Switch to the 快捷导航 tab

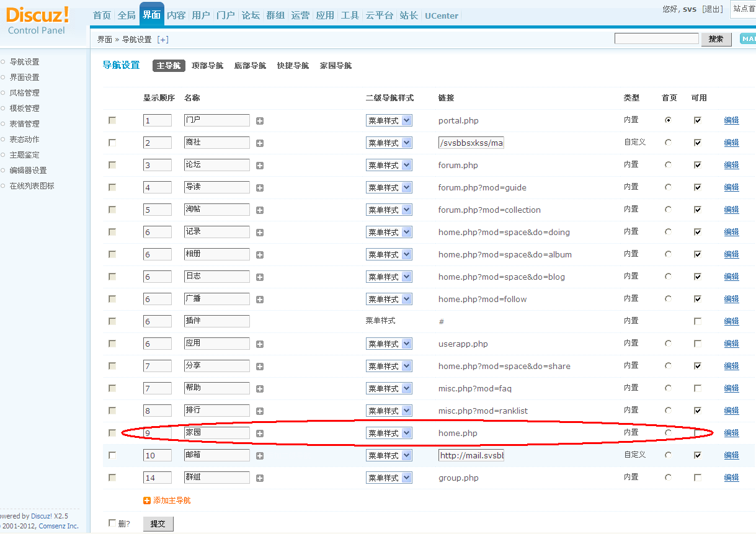[x=293, y=66]
